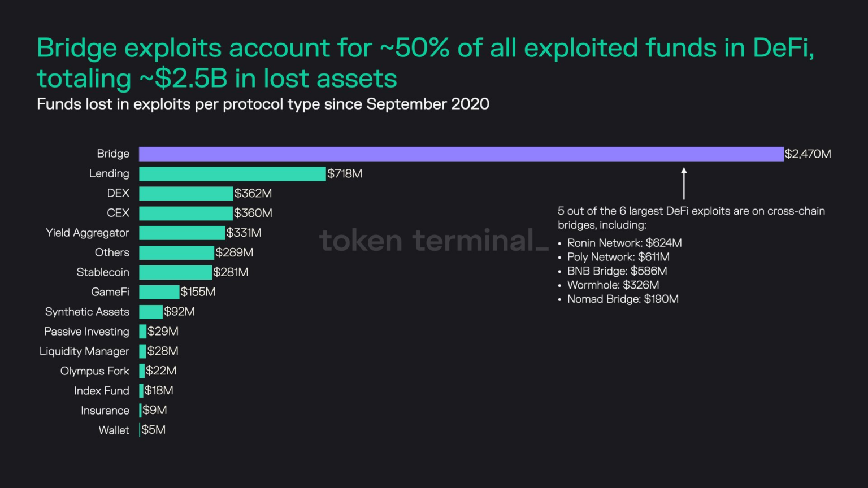Click the BNB Bridge: $586M line
Image resolution: width=868 pixels, height=488 pixels.
tap(617, 271)
